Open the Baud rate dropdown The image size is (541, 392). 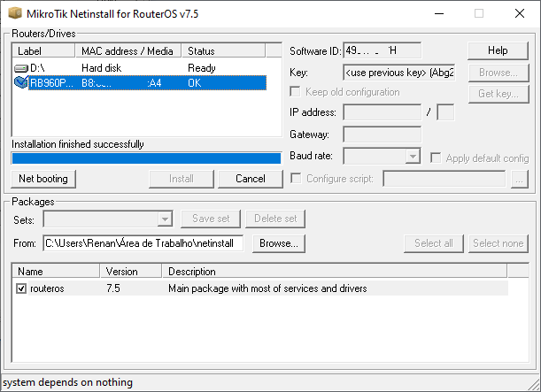(x=413, y=157)
